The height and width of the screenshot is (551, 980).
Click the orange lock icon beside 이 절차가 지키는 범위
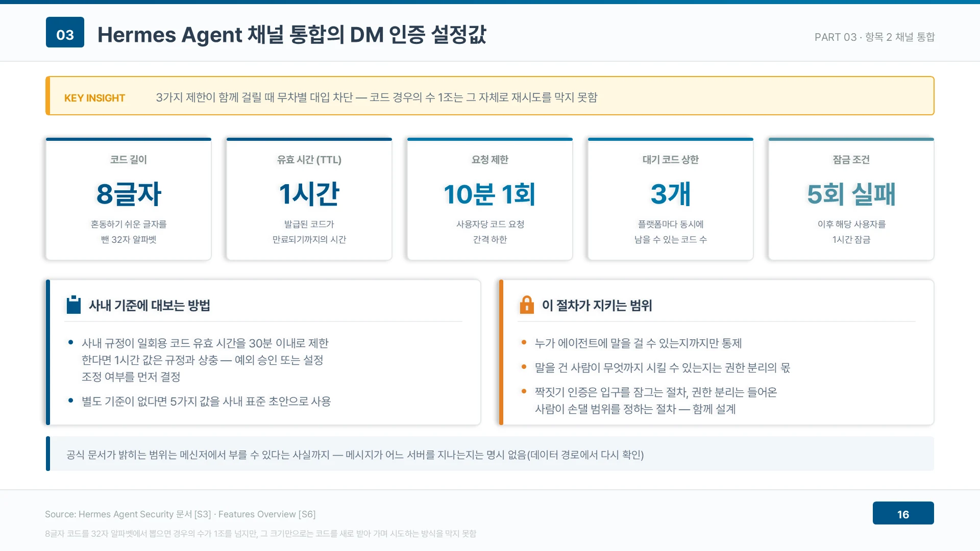[x=527, y=305]
